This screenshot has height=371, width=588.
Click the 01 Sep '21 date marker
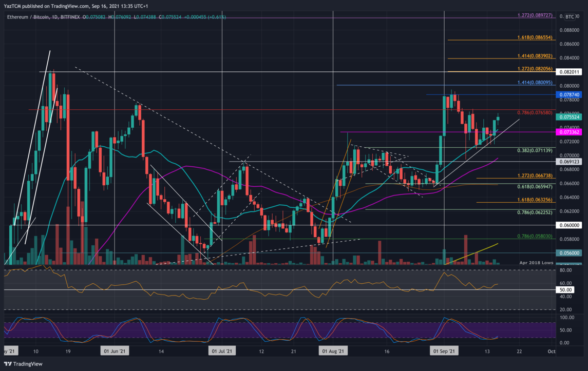(444, 352)
